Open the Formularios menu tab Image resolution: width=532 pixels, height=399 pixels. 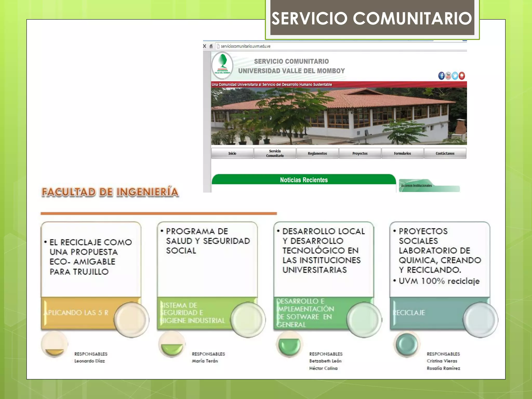[x=402, y=153]
